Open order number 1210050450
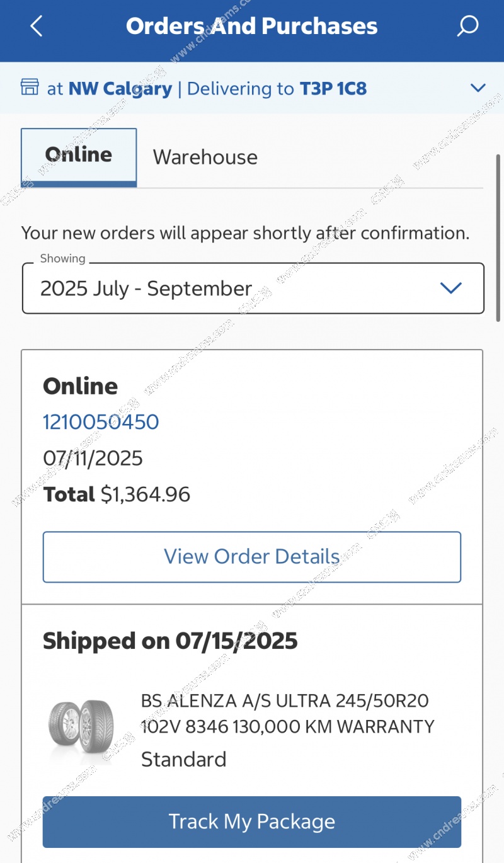 (x=101, y=422)
